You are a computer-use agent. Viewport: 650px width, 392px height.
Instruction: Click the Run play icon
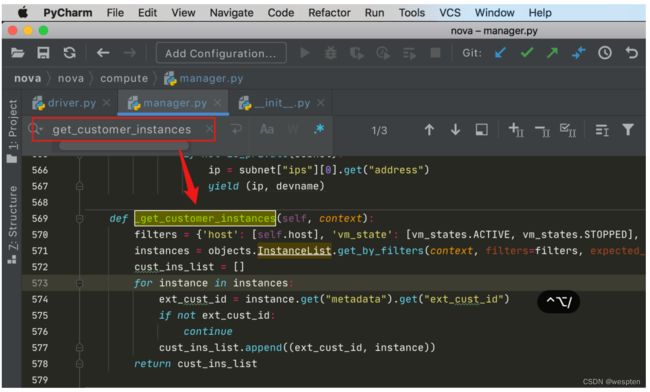[x=305, y=53]
